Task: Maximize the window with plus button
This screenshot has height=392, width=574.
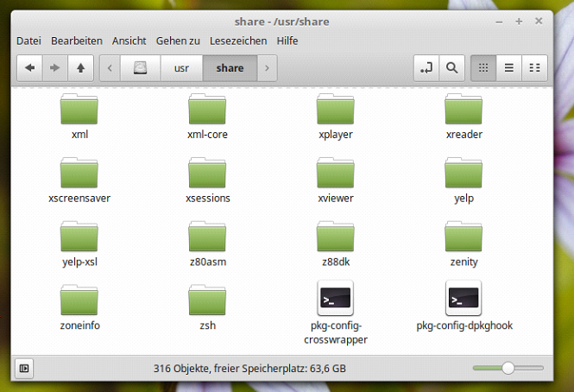Action: [x=519, y=22]
